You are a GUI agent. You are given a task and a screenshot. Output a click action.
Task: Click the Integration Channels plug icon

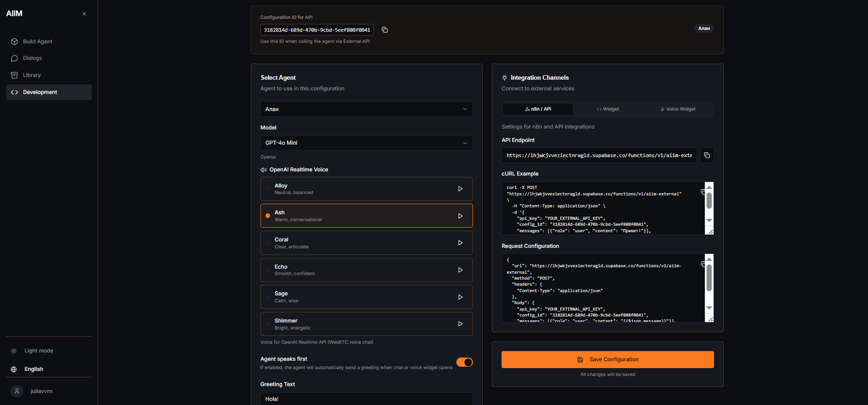[505, 78]
